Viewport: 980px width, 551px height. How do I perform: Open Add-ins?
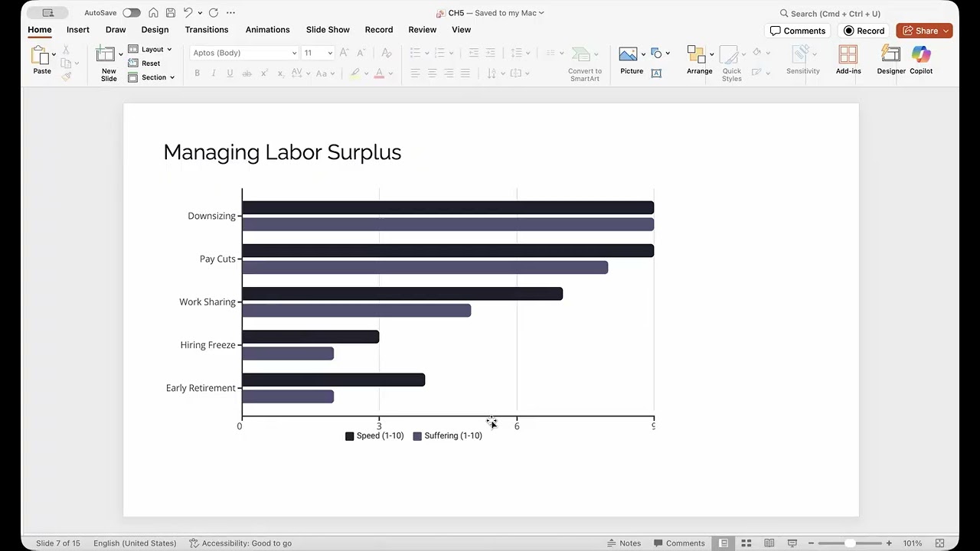click(848, 60)
